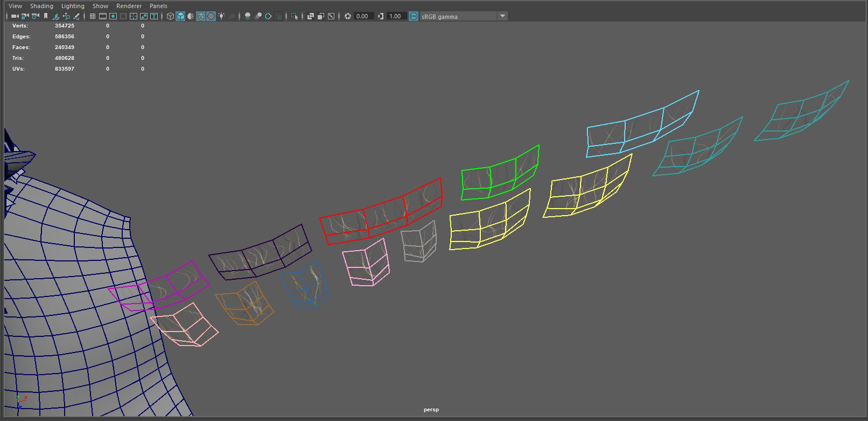The width and height of the screenshot is (868, 421).
Task: Toggle Textured display checker button
Action: coord(211,16)
